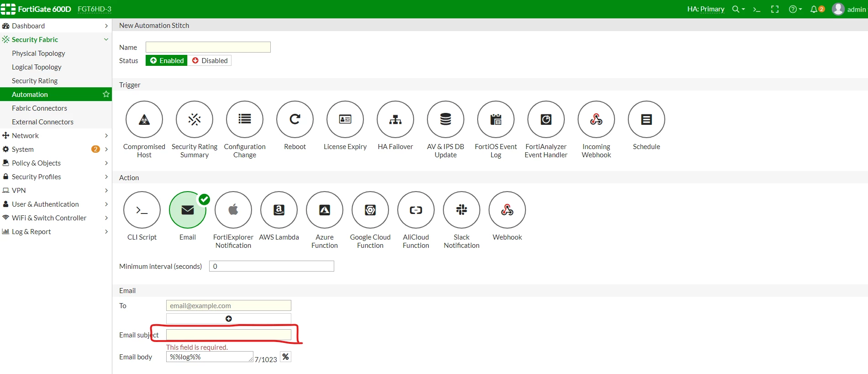Image resolution: width=868 pixels, height=374 pixels.
Task: Pick the Configuration Change trigger
Action: [x=245, y=119]
